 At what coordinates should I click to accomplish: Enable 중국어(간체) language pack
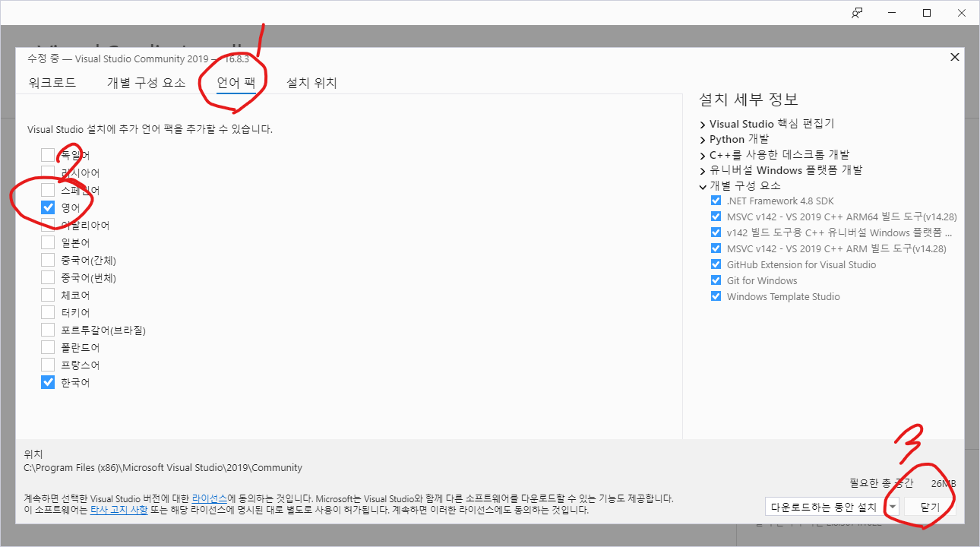48,260
